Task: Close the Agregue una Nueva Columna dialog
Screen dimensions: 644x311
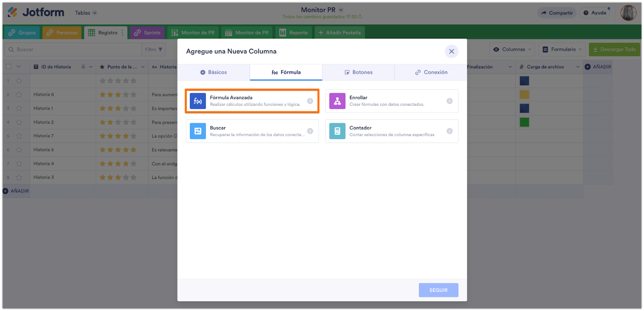Action: tap(451, 51)
